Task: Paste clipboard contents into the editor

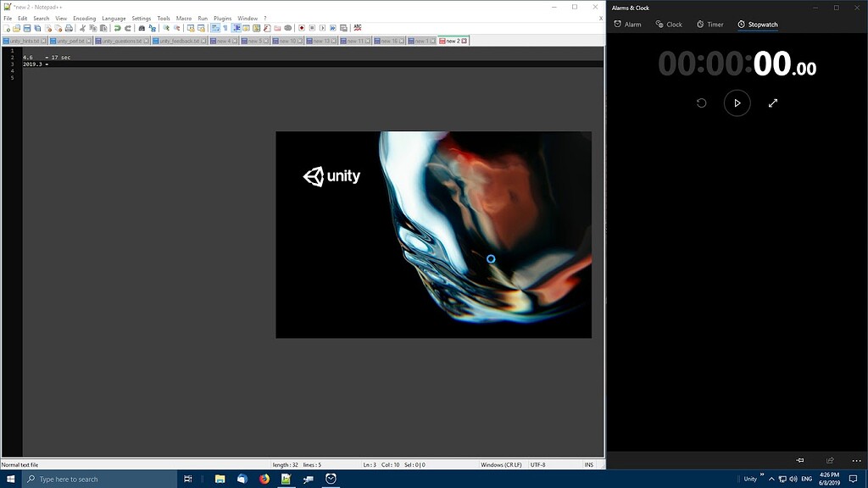Action: [103, 28]
